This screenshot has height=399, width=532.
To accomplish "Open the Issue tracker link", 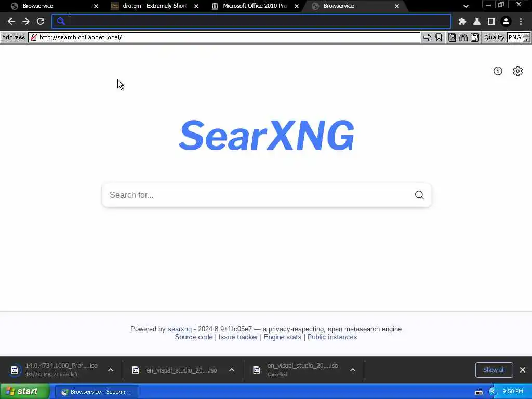I will pos(238,337).
